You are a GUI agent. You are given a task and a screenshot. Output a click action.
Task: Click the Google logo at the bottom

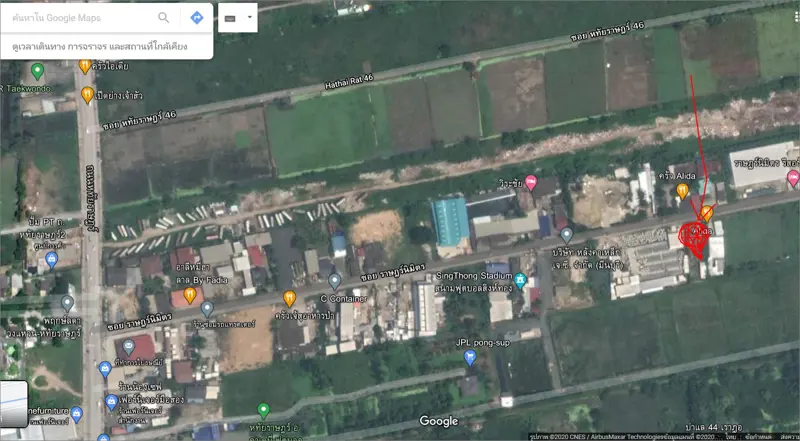[438, 422]
